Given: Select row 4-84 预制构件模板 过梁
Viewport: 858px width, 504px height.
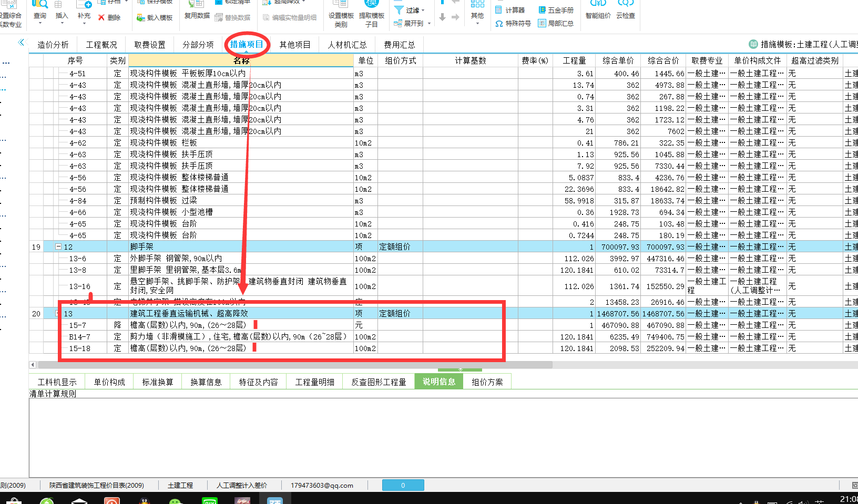Looking at the screenshot, I should coord(241,200).
